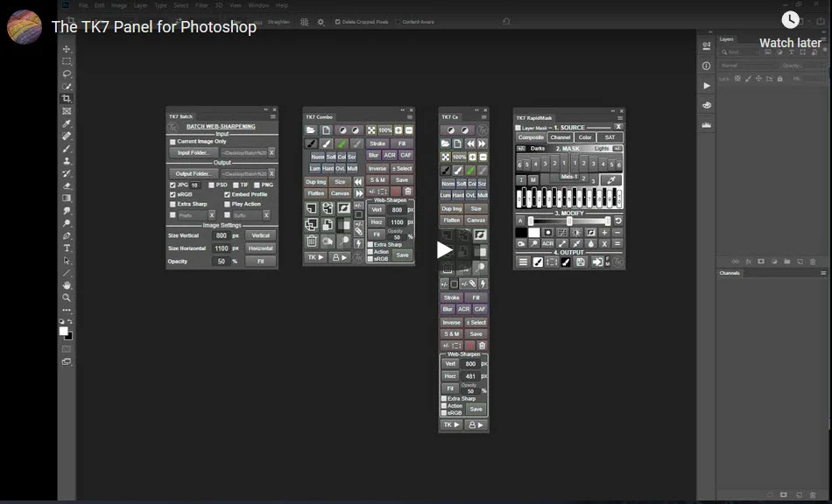832x504 pixels.
Task: Select the Crop tool in the toolbar
Action: pos(67,99)
